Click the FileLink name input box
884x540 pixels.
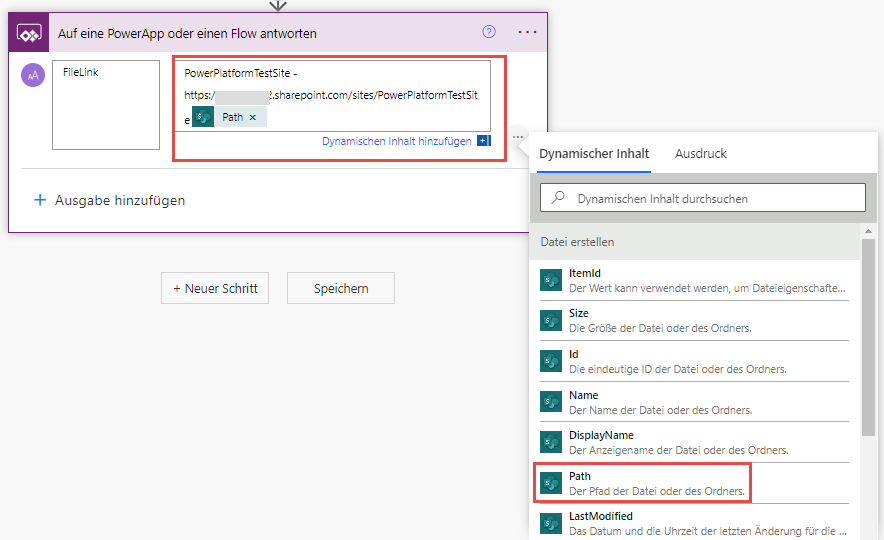(106, 105)
